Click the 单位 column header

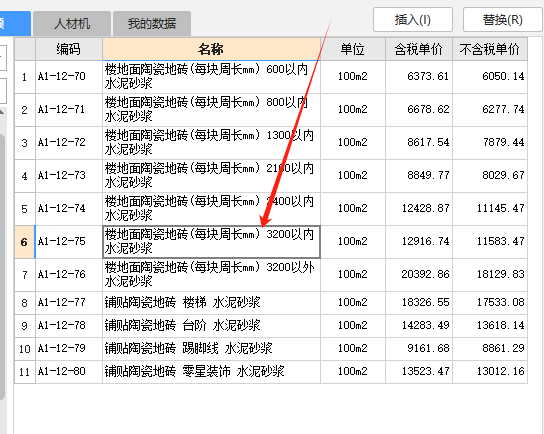coord(353,49)
